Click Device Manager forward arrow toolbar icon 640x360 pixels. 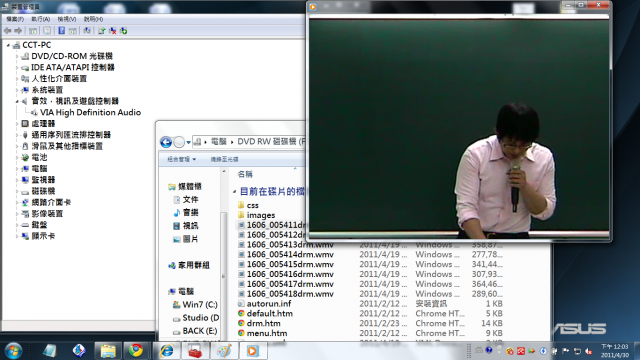coord(18,31)
